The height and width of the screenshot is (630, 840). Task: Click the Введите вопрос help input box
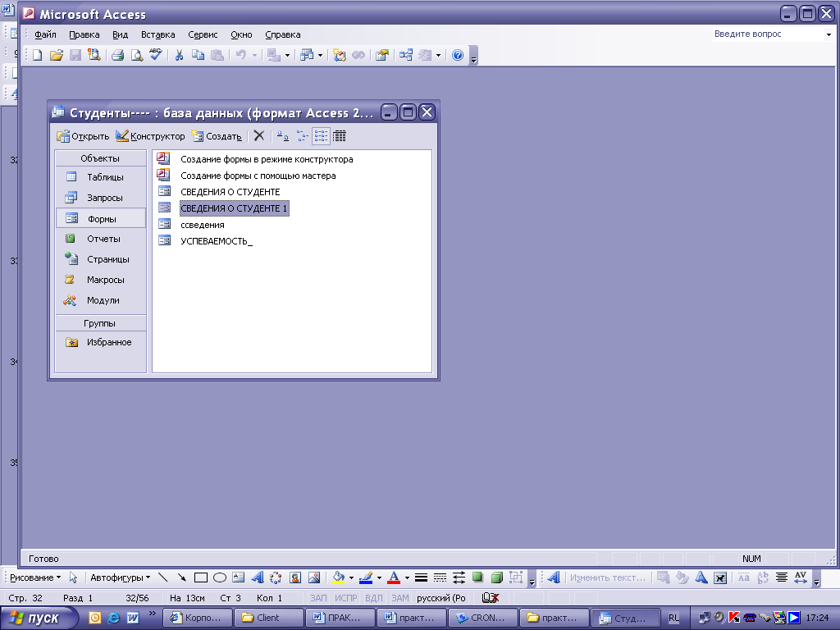tap(767, 34)
